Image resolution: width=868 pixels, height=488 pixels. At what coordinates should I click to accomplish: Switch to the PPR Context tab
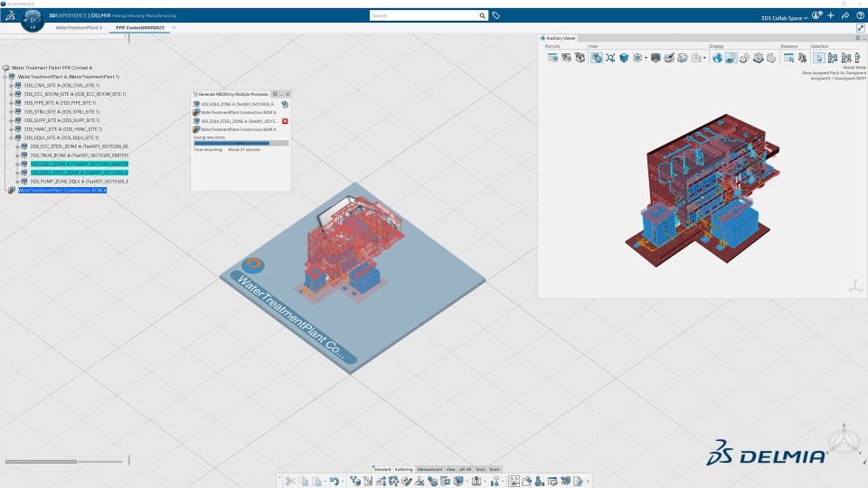tap(139, 27)
